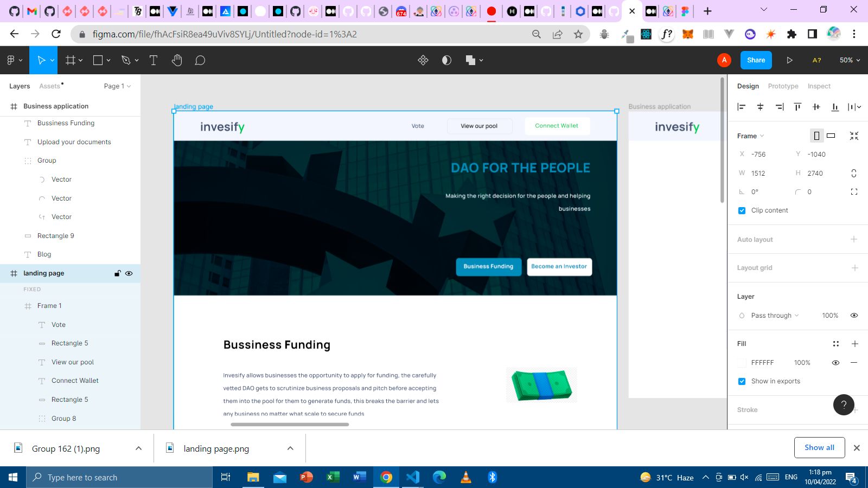Add Auto layout with plus
The height and width of the screenshot is (488, 868).
pos(854,239)
